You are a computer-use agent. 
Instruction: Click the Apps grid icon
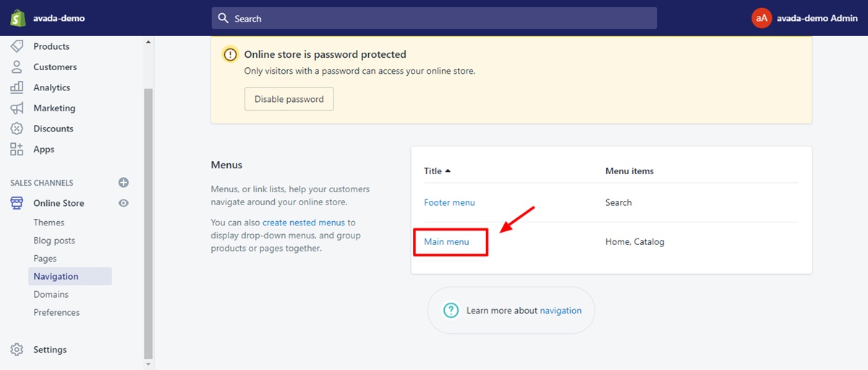[17, 149]
